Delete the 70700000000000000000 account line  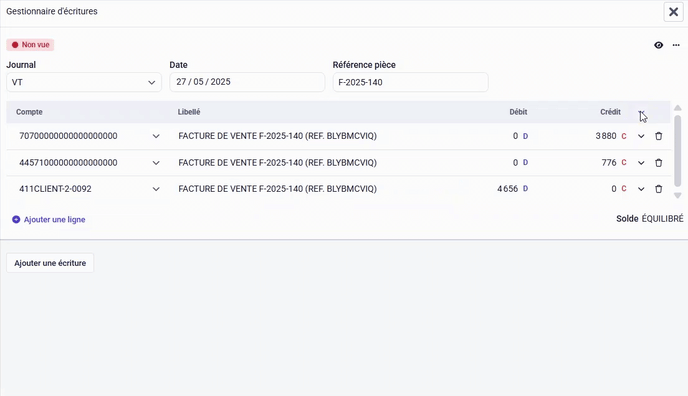tap(658, 136)
